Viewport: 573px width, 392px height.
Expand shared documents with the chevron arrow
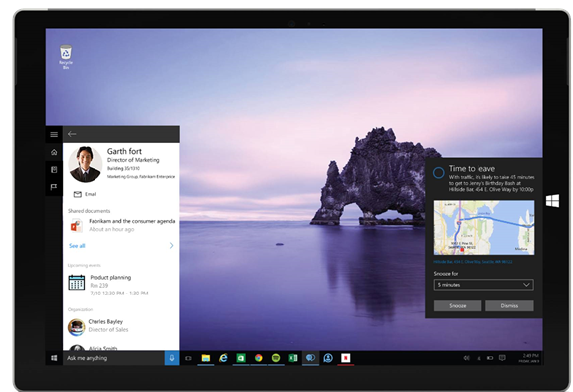pos(171,246)
